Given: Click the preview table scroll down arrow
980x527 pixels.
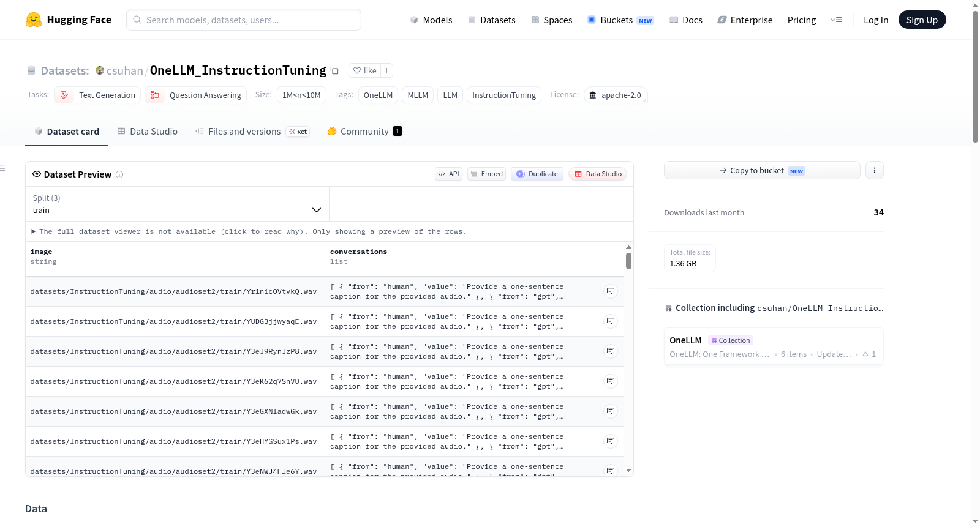Looking at the screenshot, I should [x=628, y=471].
